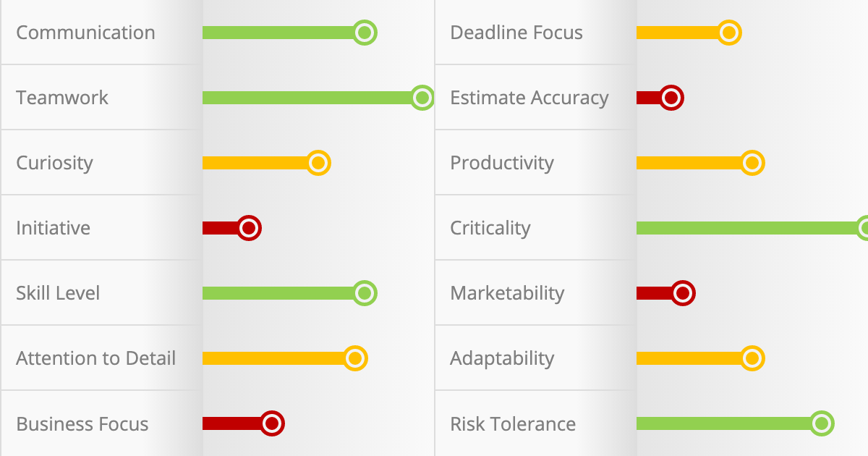868x456 pixels.
Task: Select the Marketability slider handle
Action: (683, 293)
